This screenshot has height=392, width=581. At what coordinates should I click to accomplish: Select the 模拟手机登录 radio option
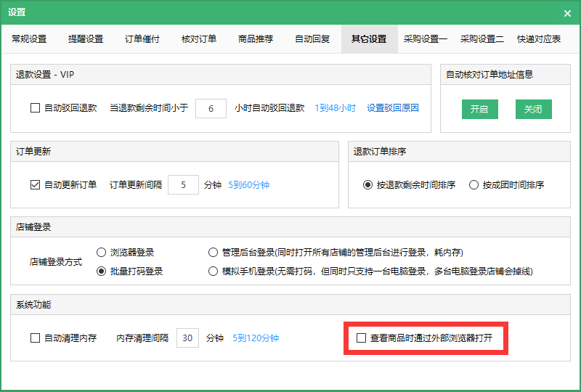pyautogui.click(x=213, y=271)
